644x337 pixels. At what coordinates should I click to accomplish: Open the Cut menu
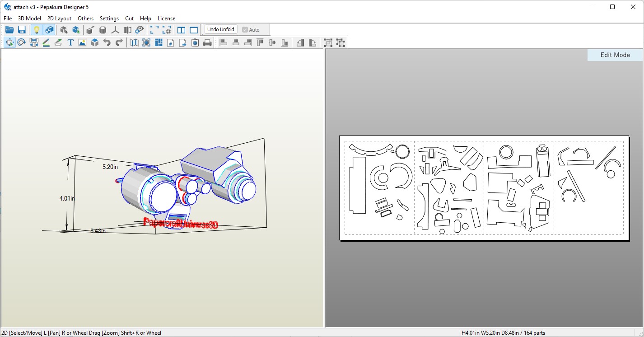point(130,19)
